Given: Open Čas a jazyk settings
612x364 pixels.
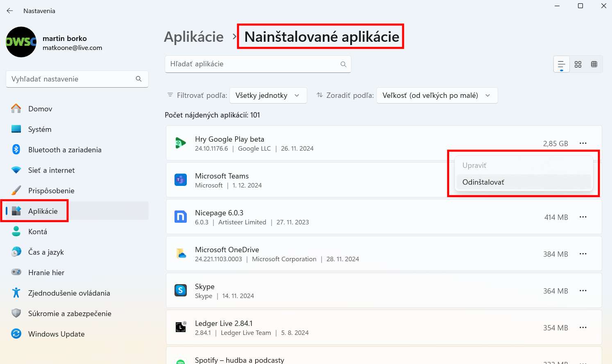Looking at the screenshot, I should pos(77,252).
